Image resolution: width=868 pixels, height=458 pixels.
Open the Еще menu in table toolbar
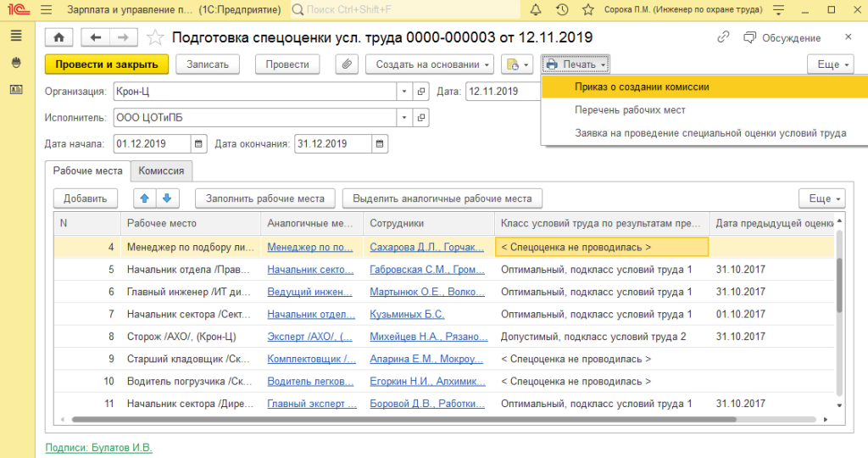coord(821,198)
